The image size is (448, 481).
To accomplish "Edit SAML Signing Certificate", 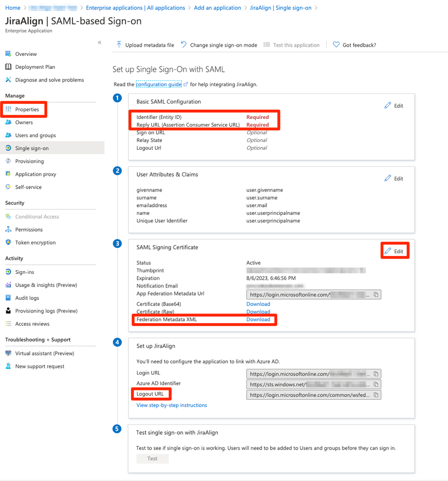I will coord(394,251).
